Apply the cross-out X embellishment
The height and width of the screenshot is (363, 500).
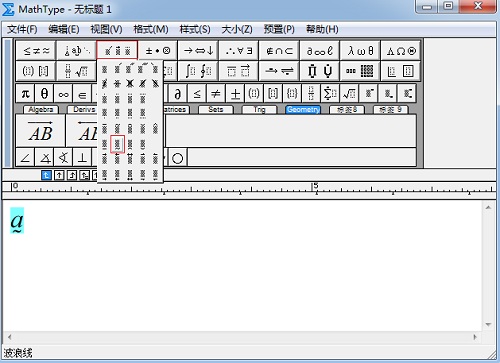(130, 83)
